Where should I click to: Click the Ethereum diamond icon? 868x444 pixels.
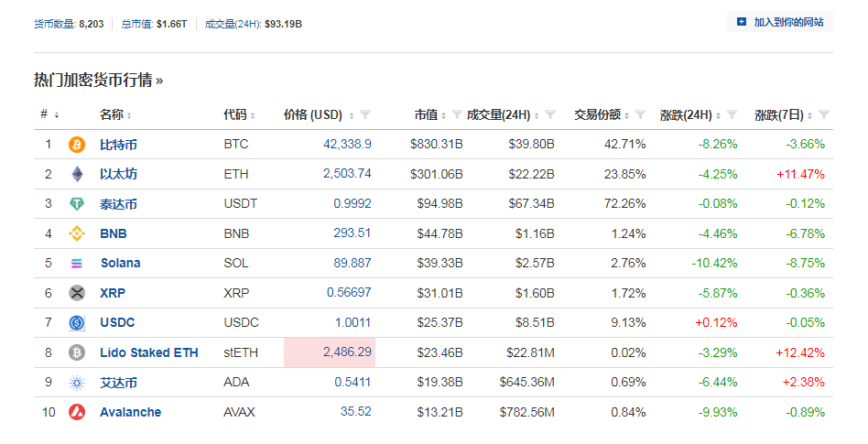(x=77, y=174)
